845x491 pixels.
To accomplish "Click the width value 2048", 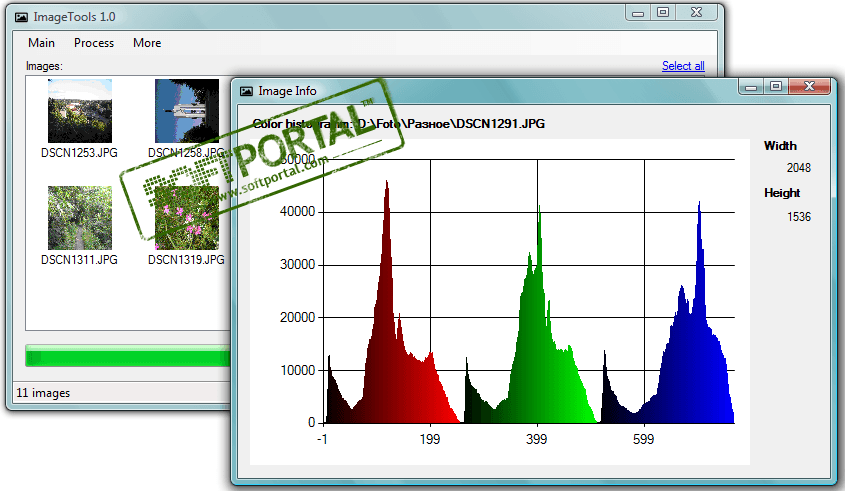I will coord(799,168).
